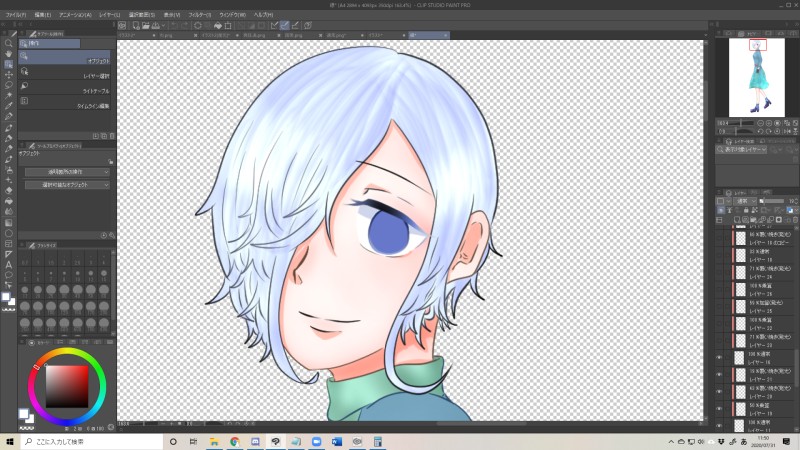This screenshot has height=450, width=800.
Task: Select the Layer selection sub tool
Action: (x=65, y=72)
